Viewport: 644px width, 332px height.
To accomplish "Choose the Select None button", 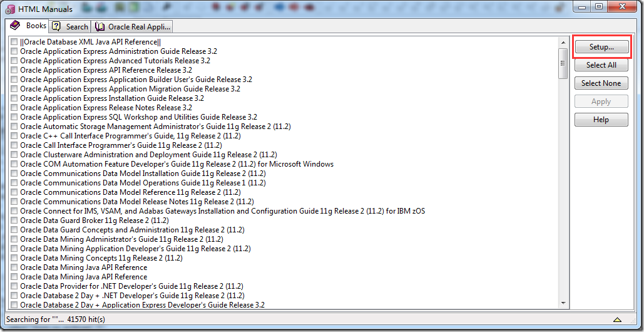I will pos(601,83).
